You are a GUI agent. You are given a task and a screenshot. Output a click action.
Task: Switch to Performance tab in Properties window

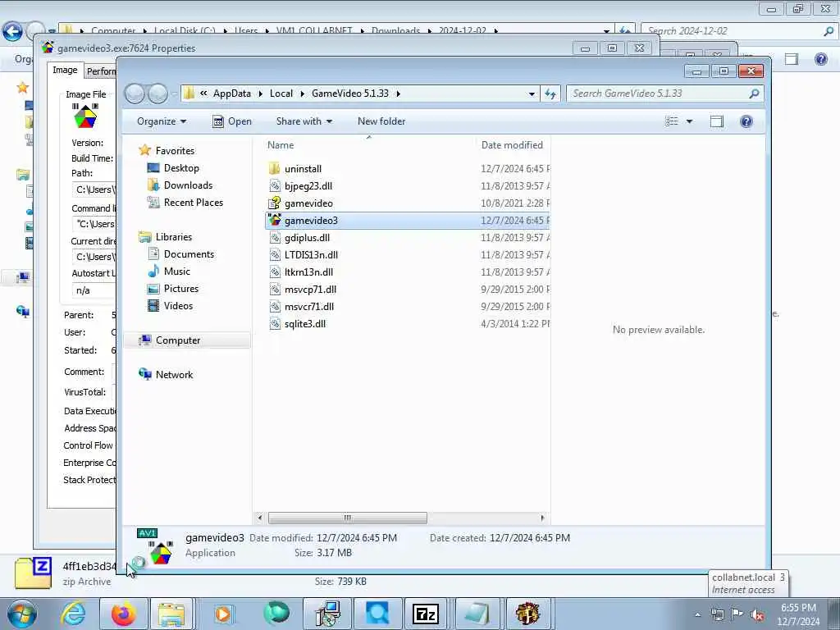101,71
